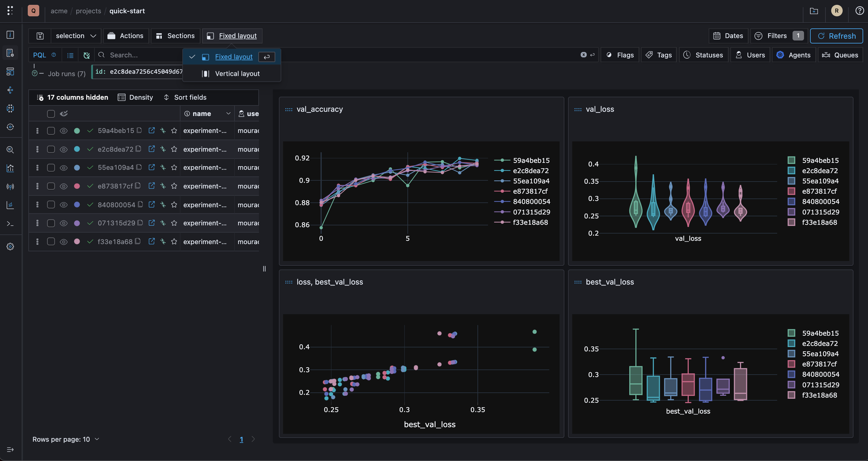Open the Agents filter button

point(793,55)
